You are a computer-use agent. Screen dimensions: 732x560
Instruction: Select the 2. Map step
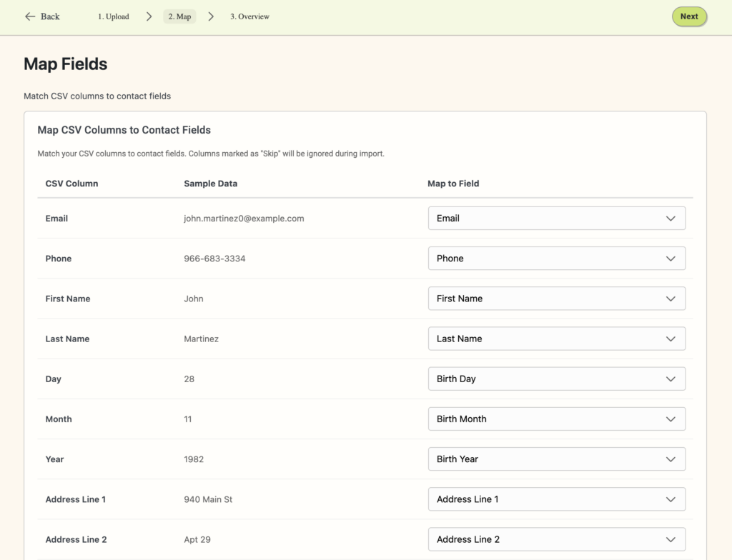pyautogui.click(x=179, y=16)
